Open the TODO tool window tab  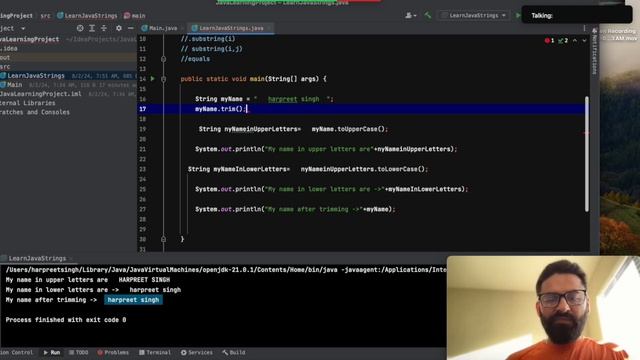tap(78, 352)
